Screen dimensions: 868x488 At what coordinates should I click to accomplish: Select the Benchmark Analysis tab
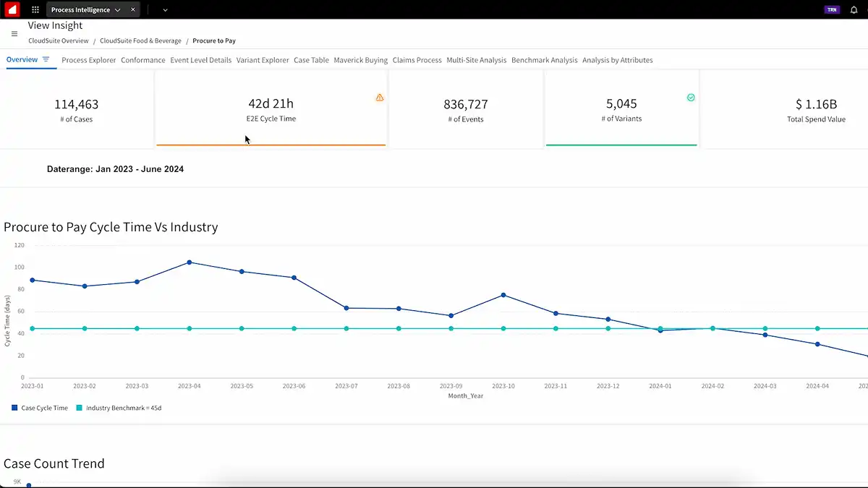click(x=544, y=60)
